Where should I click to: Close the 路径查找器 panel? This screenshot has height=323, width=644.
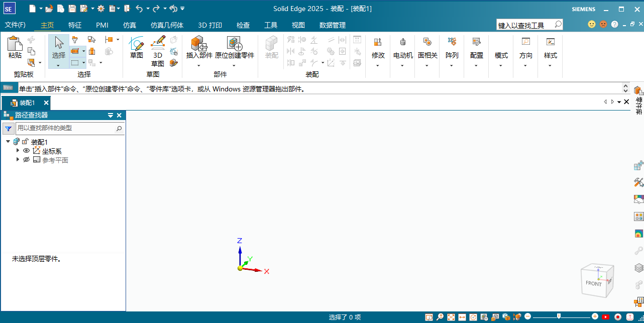click(x=119, y=115)
